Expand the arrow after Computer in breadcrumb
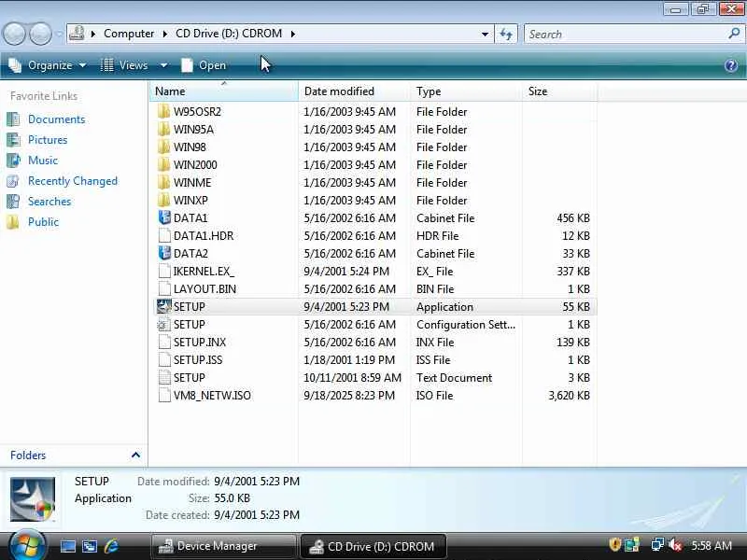 coord(165,34)
